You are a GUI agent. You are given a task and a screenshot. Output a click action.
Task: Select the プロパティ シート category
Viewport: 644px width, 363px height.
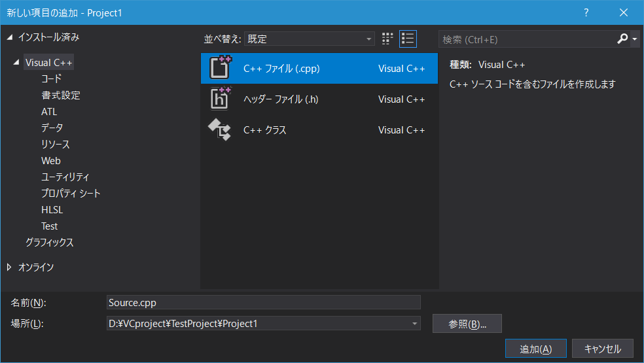71,194
